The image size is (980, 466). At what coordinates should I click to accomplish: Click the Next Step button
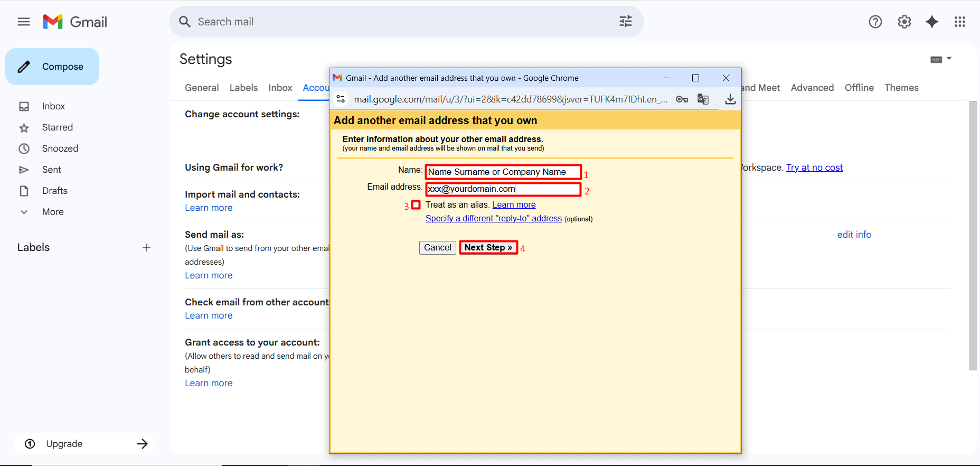pyautogui.click(x=488, y=247)
